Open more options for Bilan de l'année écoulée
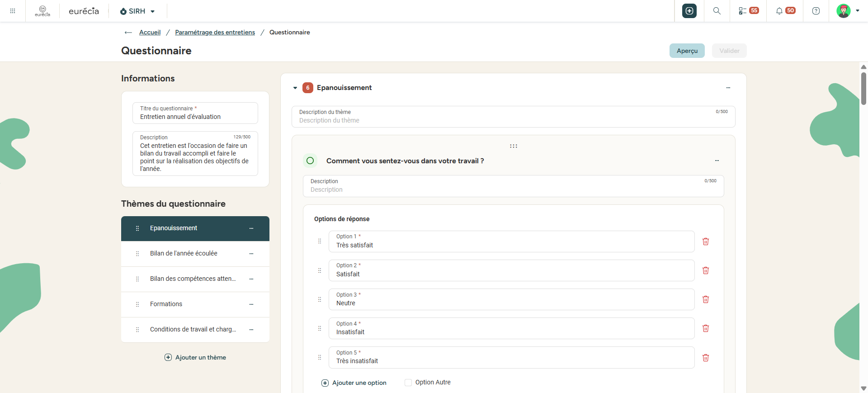 [251, 254]
